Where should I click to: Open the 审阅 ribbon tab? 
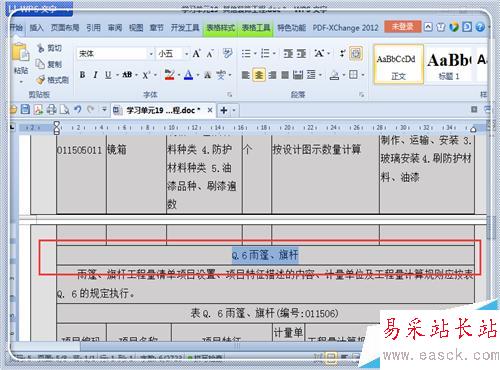(x=115, y=28)
